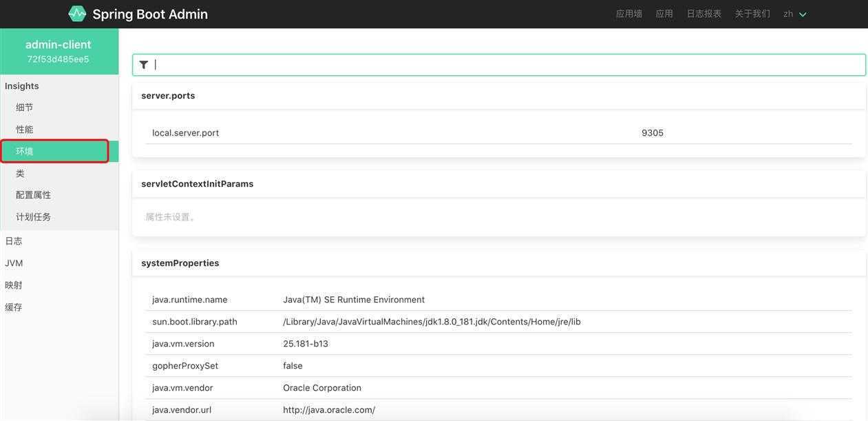Open the zh language dropdown
Image resolution: width=868 pixels, height=421 pixels.
[x=794, y=14]
